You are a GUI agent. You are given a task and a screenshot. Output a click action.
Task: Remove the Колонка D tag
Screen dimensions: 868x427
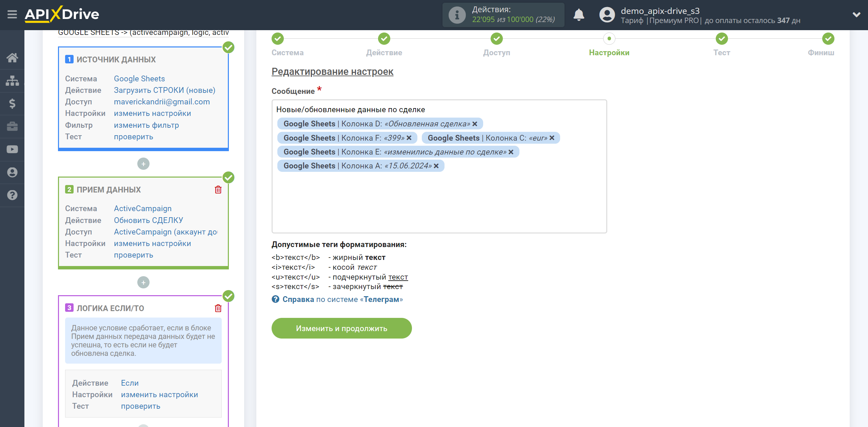[x=475, y=124]
